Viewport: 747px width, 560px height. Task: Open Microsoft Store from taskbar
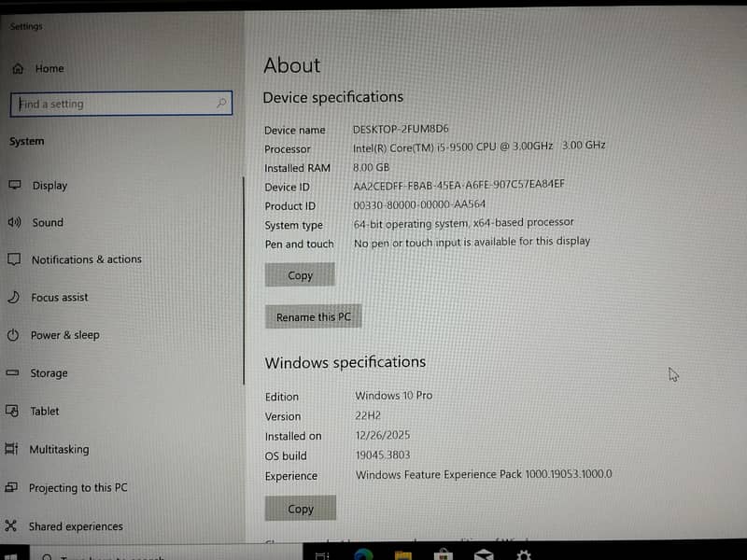[443, 554]
